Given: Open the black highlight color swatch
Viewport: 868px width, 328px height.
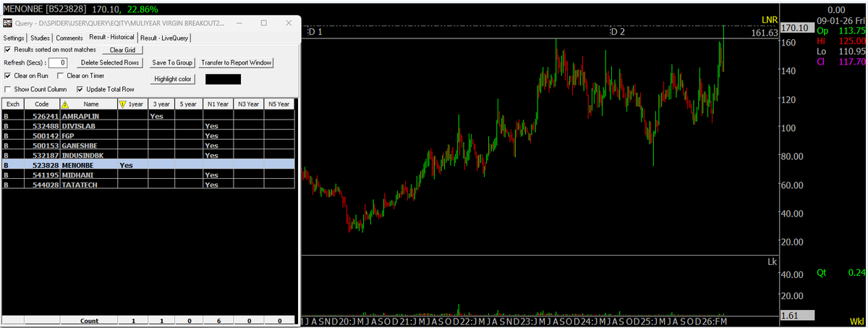Looking at the screenshot, I should tap(223, 78).
